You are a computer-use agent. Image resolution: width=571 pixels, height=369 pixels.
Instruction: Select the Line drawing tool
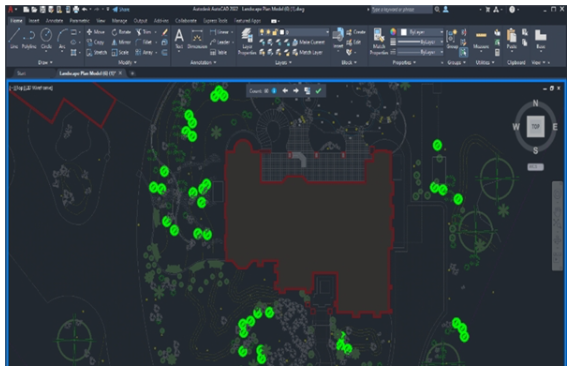[14, 38]
